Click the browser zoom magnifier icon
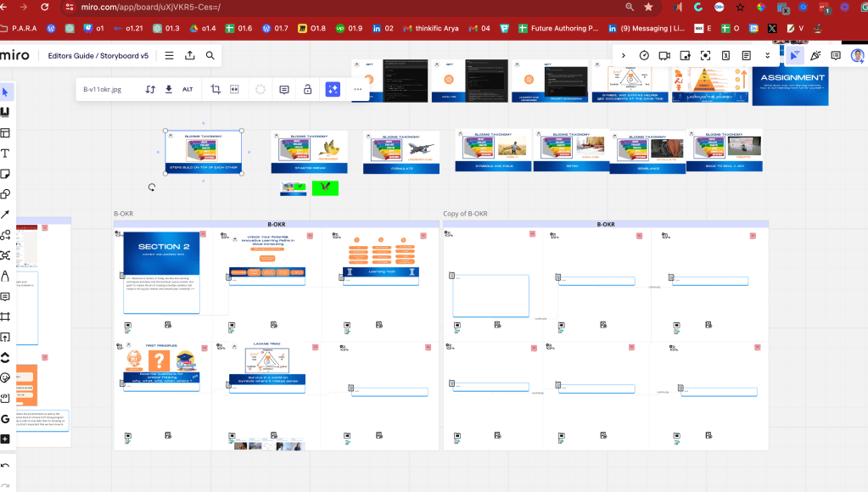This screenshot has height=492, width=868. click(630, 7)
